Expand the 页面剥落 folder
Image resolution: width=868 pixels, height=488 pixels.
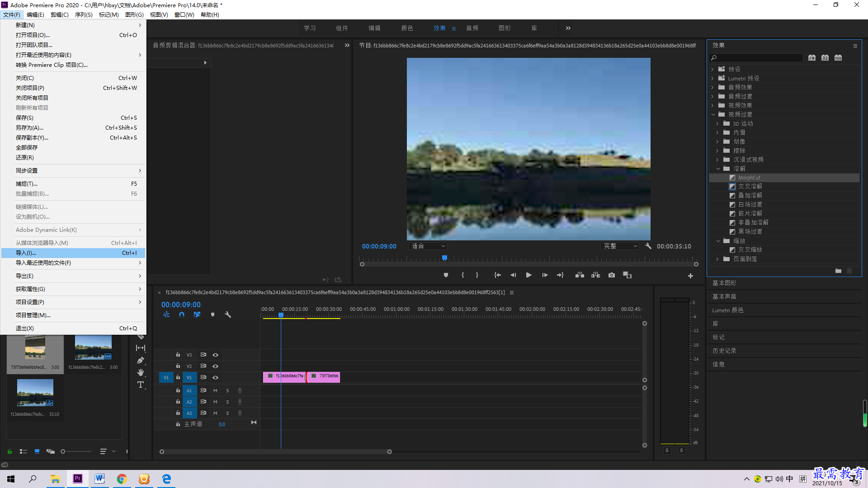(x=717, y=259)
